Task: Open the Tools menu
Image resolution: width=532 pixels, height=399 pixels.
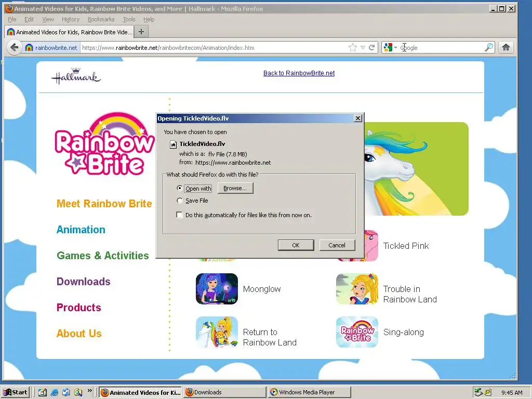Action: [129, 19]
